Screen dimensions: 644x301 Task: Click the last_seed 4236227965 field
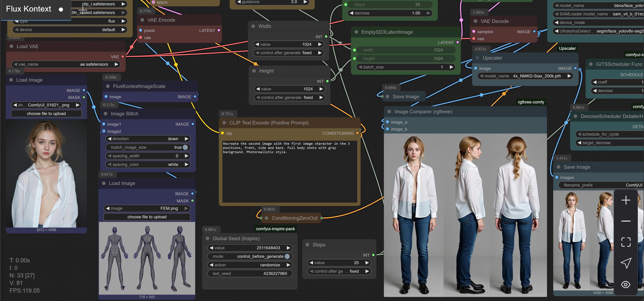[250, 273]
